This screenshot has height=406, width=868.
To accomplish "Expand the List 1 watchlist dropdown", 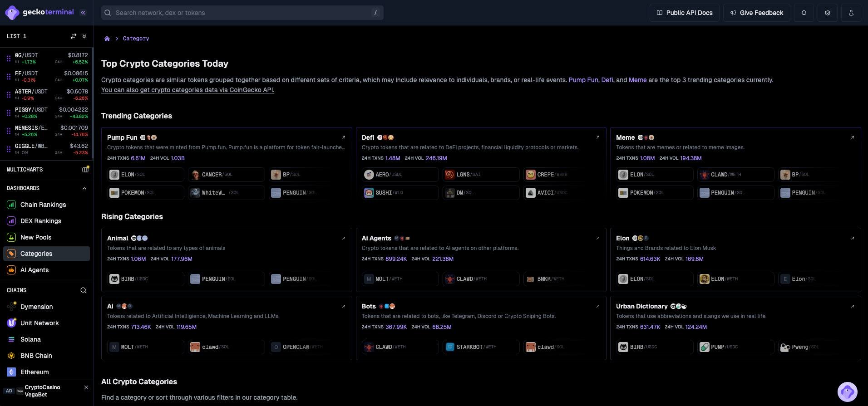I will [84, 36].
